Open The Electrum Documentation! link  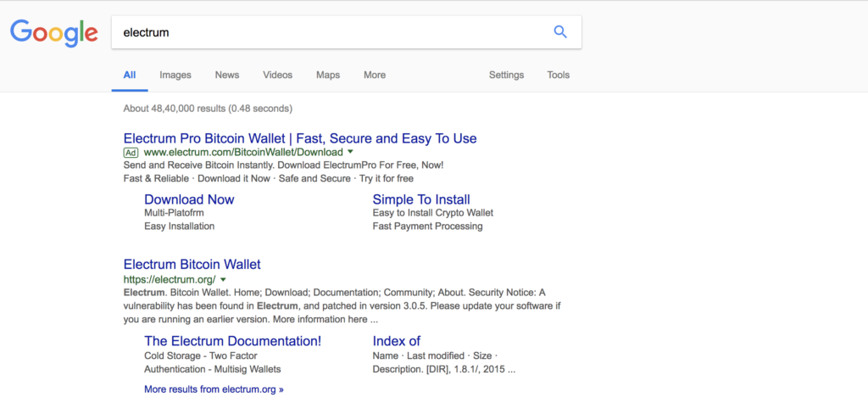233,341
